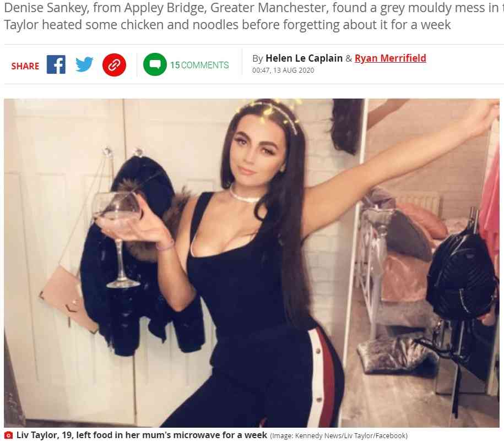Click the word 'By' in the byline

(x=258, y=58)
